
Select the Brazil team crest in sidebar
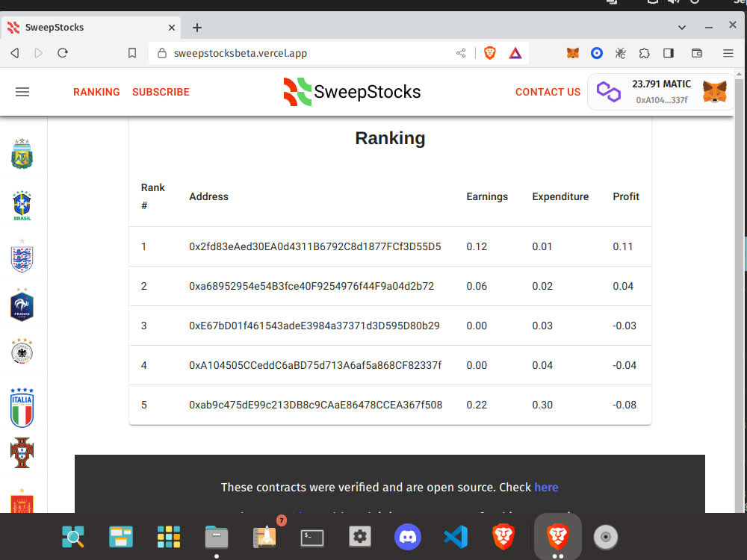[x=22, y=203]
